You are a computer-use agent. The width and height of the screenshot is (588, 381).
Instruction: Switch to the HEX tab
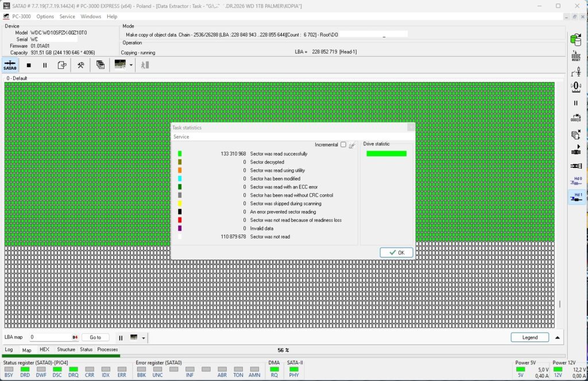click(44, 349)
